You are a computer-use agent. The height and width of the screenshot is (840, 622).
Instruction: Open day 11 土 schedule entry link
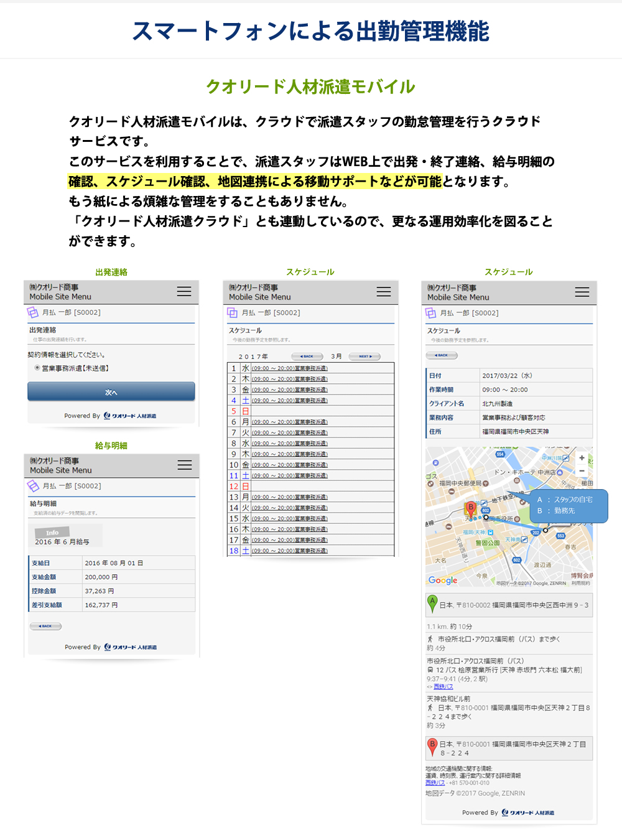tap(289, 475)
